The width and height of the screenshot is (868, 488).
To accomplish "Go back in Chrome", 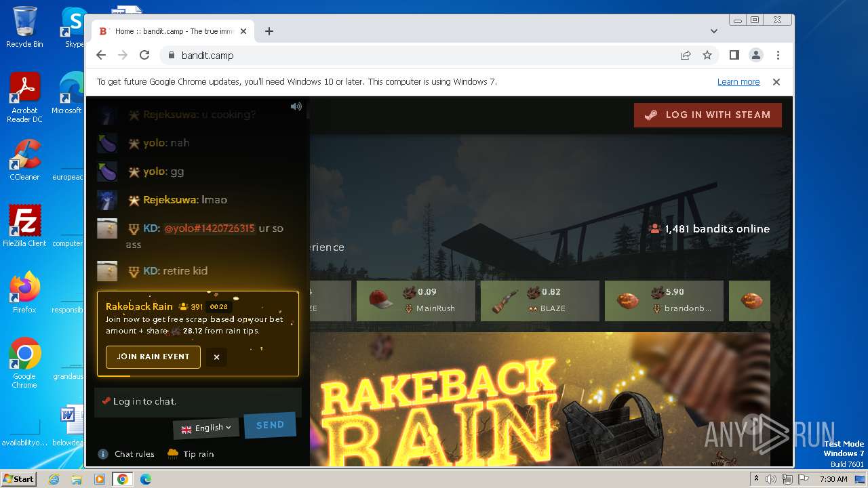I will 101,56.
